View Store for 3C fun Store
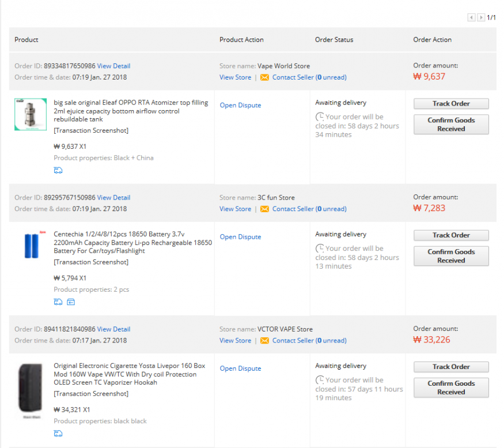 tap(235, 209)
